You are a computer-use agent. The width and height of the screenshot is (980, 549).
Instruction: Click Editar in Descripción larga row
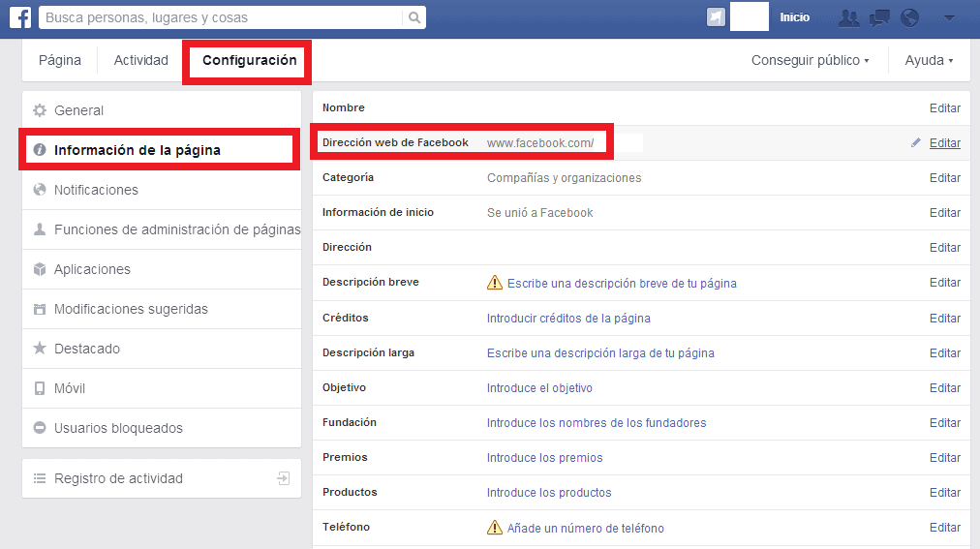pos(944,353)
